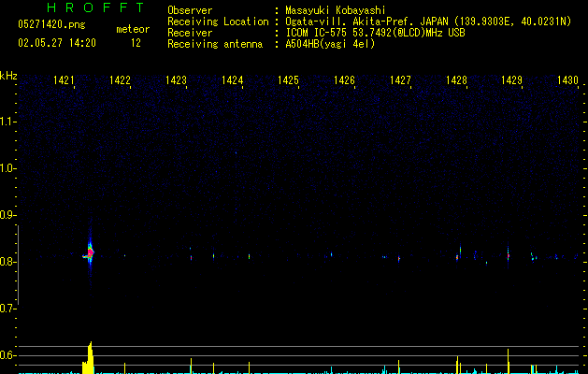The image size is (588, 374).
Task: Click the yellow intensity spike before 1429
Action: pos(509,361)
